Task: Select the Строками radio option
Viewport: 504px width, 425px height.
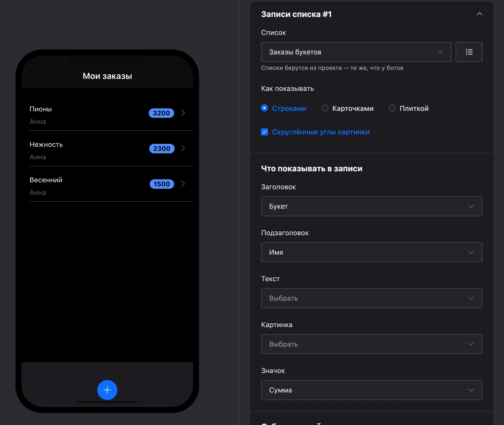Action: tap(264, 108)
